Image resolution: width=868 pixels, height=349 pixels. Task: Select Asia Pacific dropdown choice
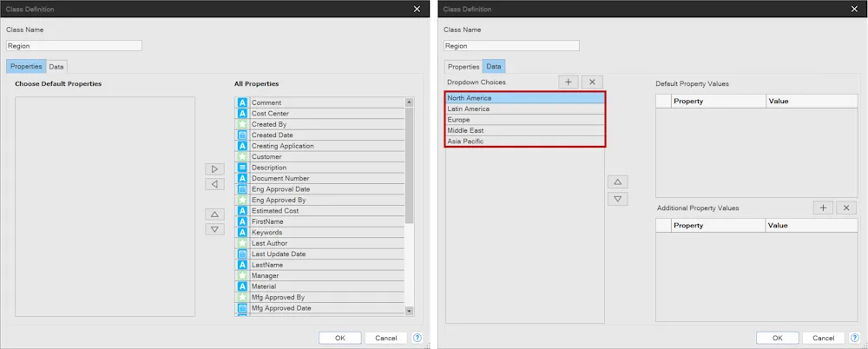pyautogui.click(x=525, y=142)
